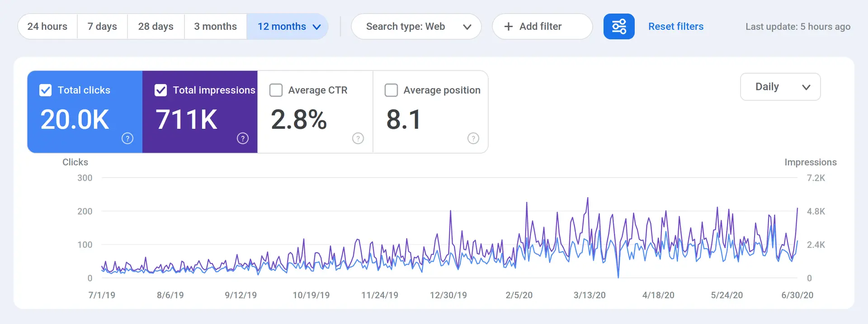Open the blue filter settings icon button
This screenshot has width=868, height=324.
[619, 27]
